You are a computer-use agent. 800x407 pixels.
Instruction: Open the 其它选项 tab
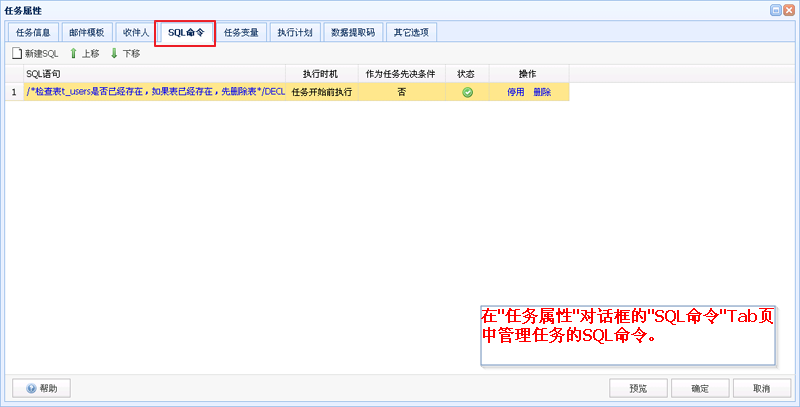coord(411,33)
